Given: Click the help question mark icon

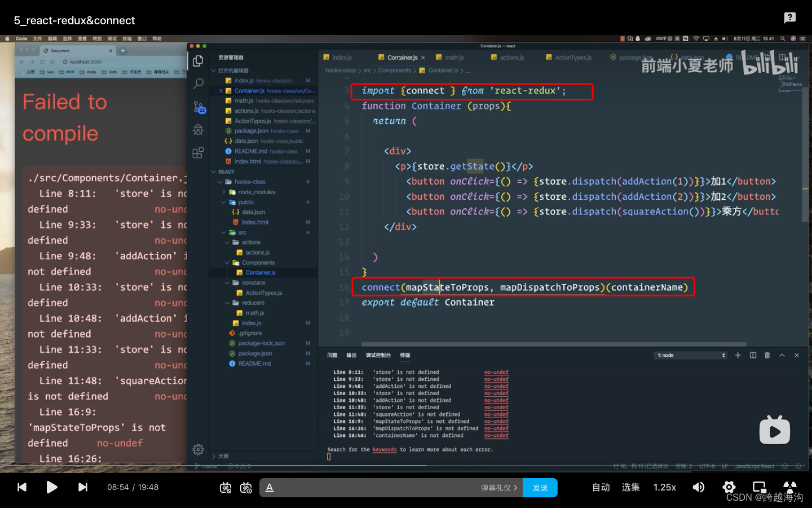Looking at the screenshot, I should [x=790, y=17].
